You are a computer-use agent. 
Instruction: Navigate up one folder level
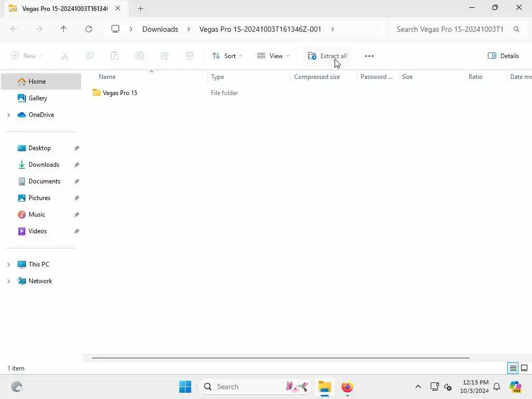coord(64,29)
